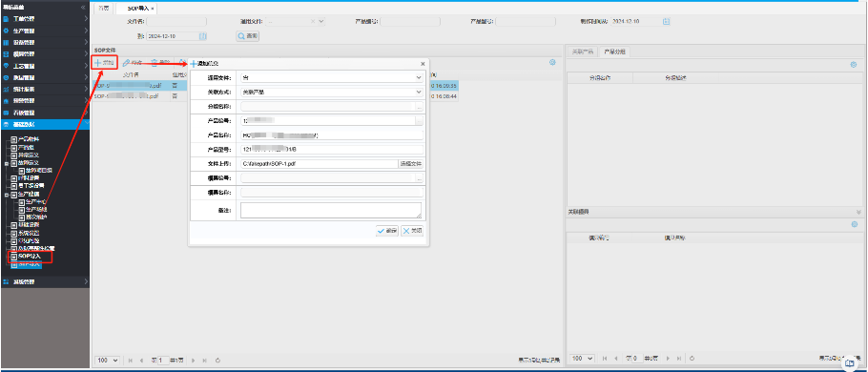Viewport: 868px width, 372px height.
Task: Click the 产品名称 field in the dialog
Action: click(x=332, y=135)
